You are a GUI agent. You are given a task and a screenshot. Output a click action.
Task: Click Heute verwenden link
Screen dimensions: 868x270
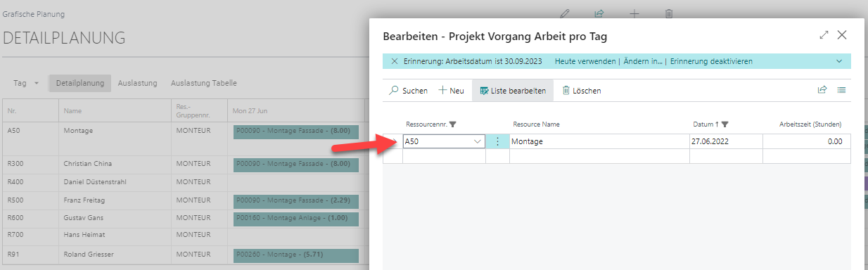coord(585,61)
